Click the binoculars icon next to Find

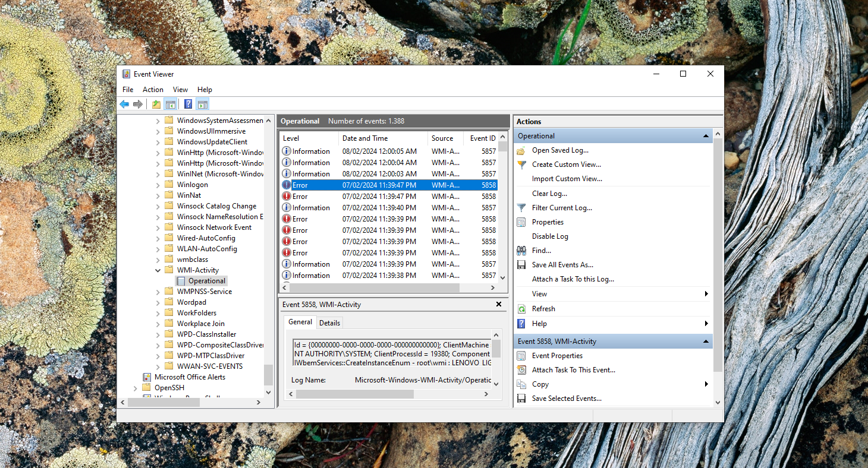(521, 251)
